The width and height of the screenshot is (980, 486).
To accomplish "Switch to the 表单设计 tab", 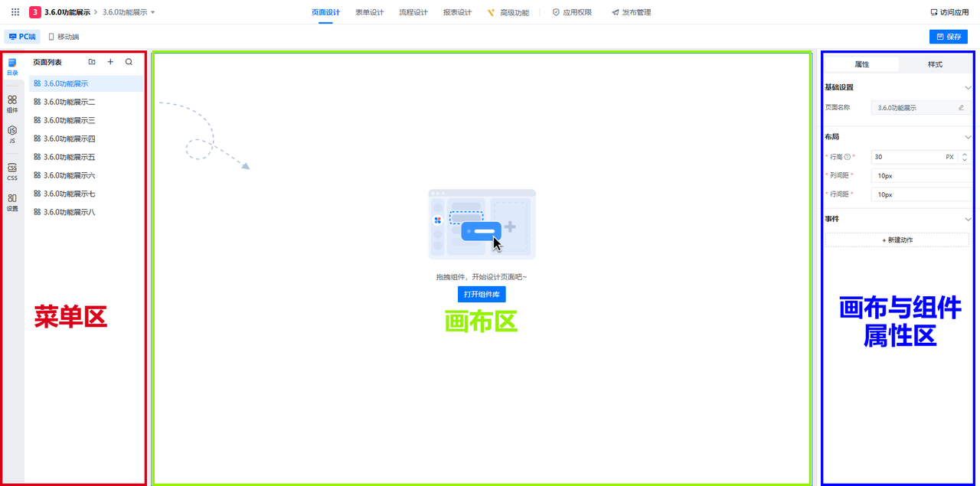I will point(370,12).
